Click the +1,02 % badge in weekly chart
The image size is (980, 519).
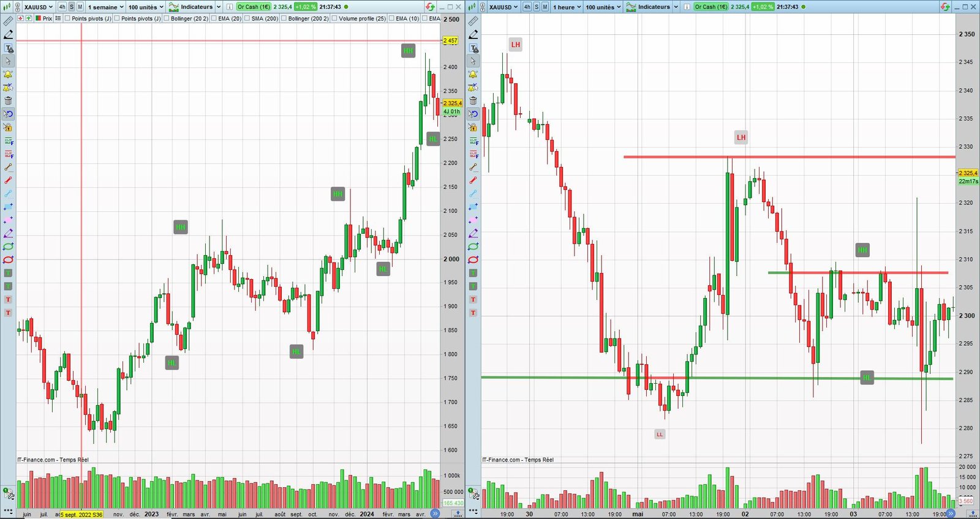(x=305, y=7)
